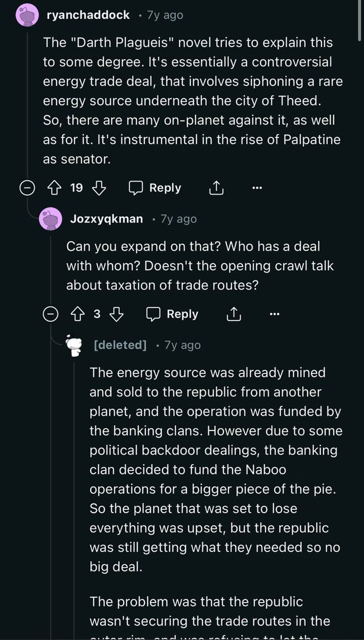This screenshot has width=364, height=640.
Task: Click the [deleted] username label
Action: pos(119,345)
